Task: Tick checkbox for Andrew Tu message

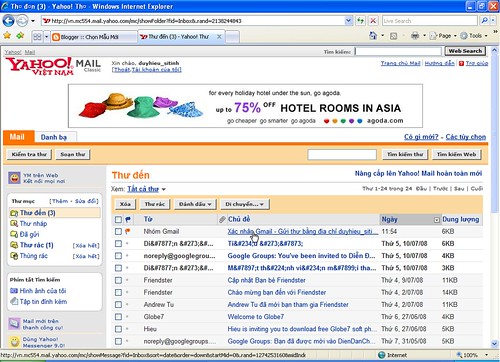Action: coord(118,304)
